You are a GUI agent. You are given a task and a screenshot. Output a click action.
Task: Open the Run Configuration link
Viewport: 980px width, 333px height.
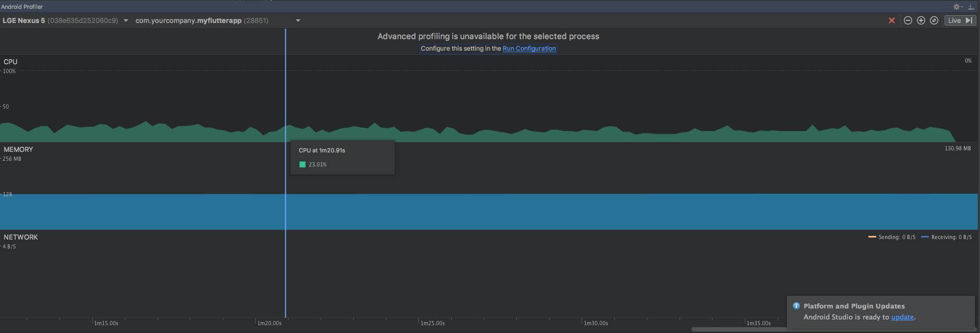[529, 49]
